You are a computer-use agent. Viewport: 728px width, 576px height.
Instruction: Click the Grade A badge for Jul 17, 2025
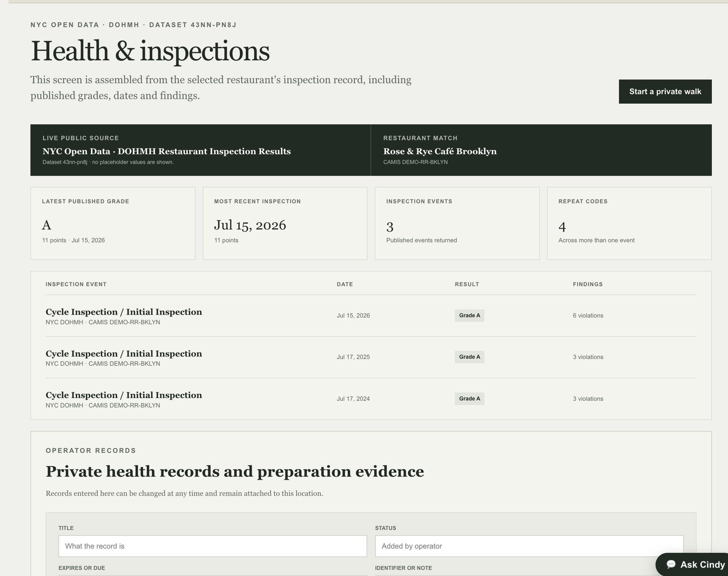(470, 357)
